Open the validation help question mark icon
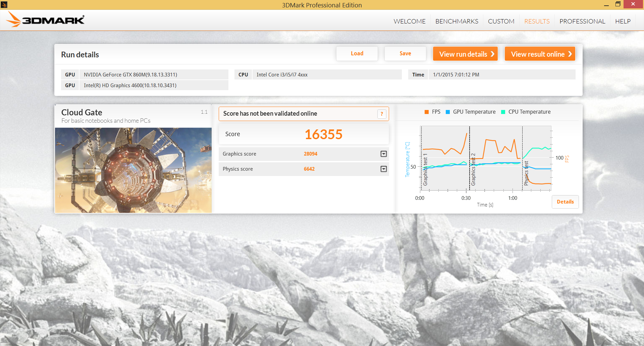 [382, 114]
